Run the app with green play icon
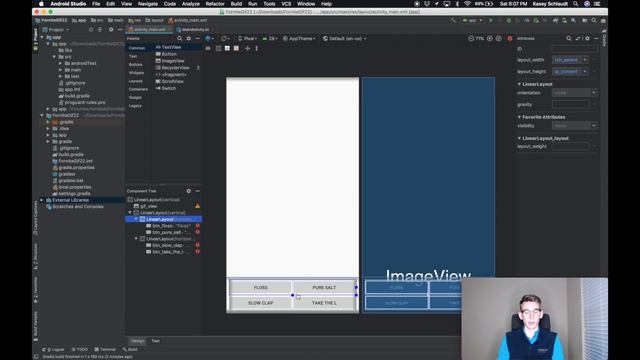The width and height of the screenshot is (640, 360). (x=491, y=20)
